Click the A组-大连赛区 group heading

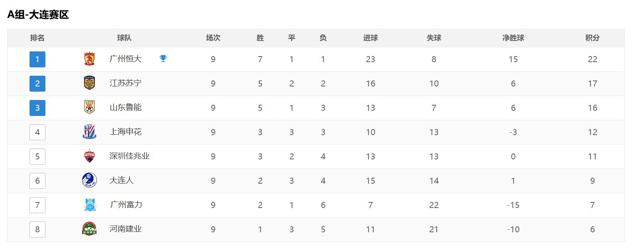point(38,15)
